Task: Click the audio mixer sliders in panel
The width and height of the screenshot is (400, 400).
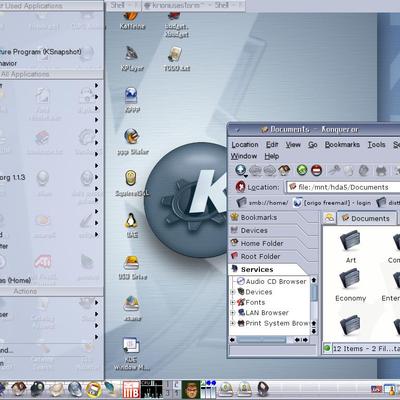Action: [209, 390]
